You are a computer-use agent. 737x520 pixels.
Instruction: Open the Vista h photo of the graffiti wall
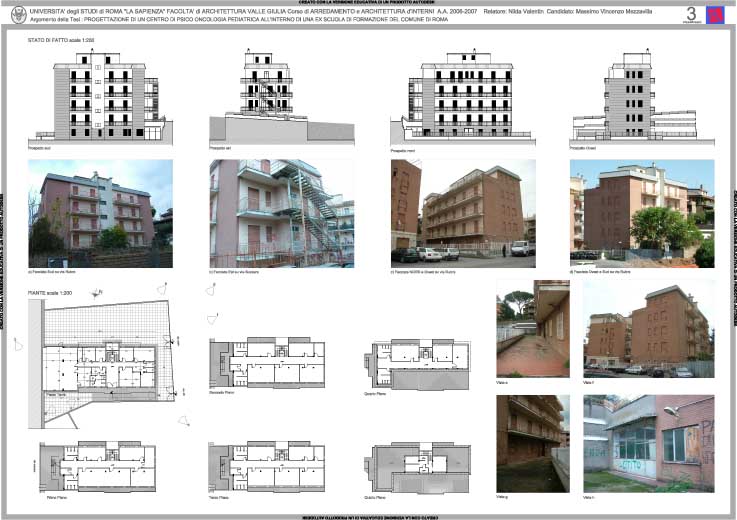[x=649, y=443]
